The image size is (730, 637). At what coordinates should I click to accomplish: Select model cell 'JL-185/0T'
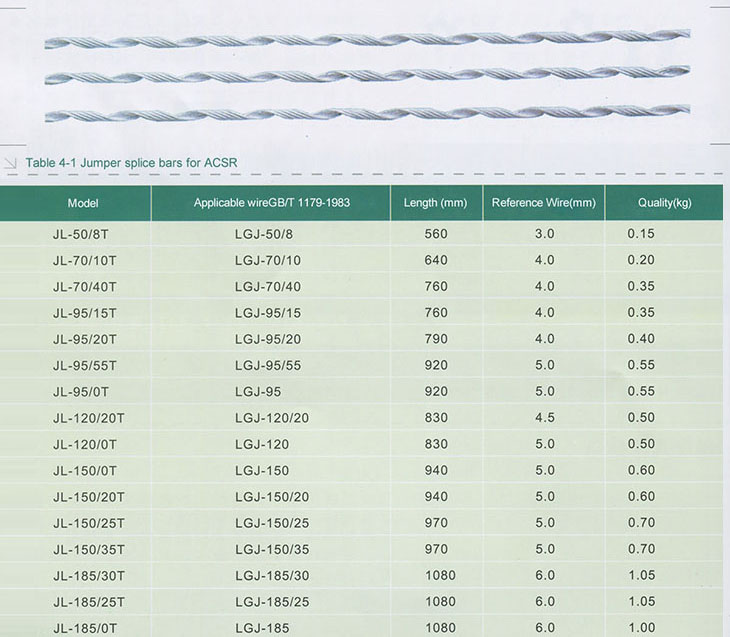(84, 629)
